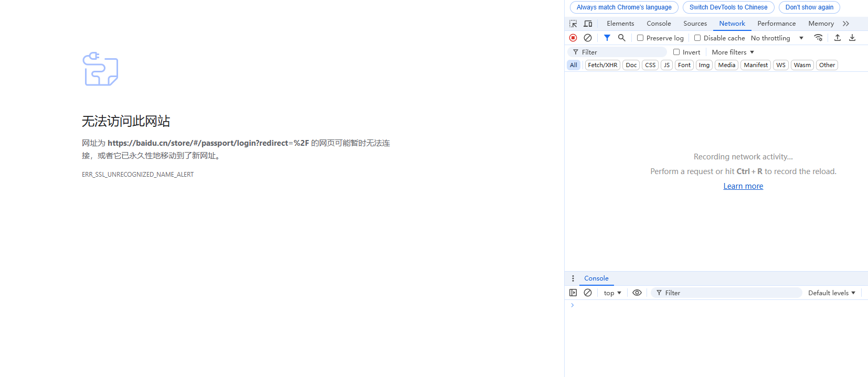Create live expression eye icon

coord(637,293)
